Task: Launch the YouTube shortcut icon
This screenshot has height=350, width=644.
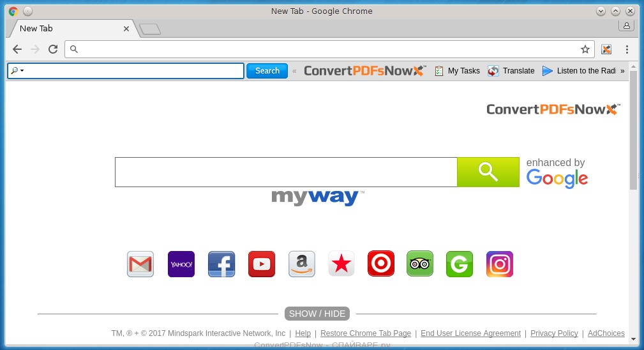Action: [262, 264]
